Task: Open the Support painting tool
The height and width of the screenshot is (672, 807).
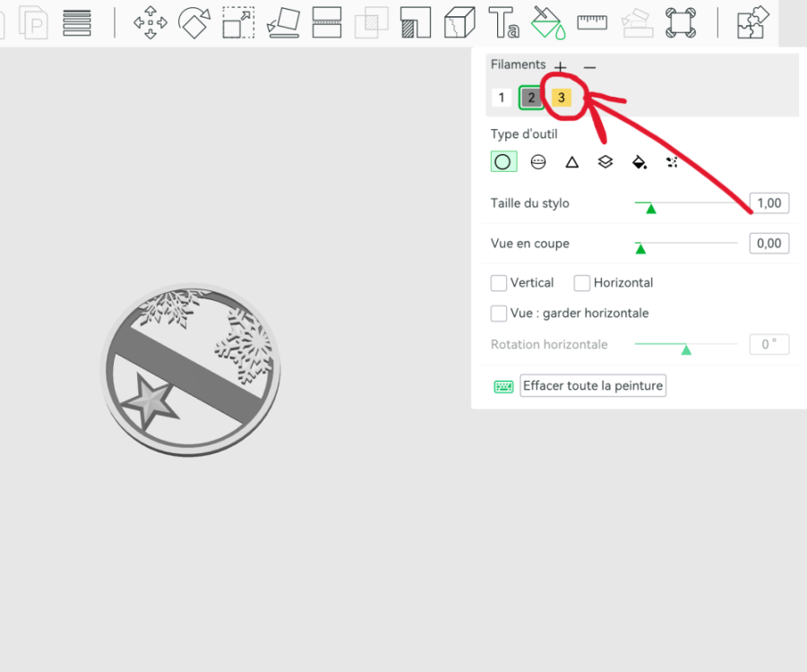Action: (416, 22)
